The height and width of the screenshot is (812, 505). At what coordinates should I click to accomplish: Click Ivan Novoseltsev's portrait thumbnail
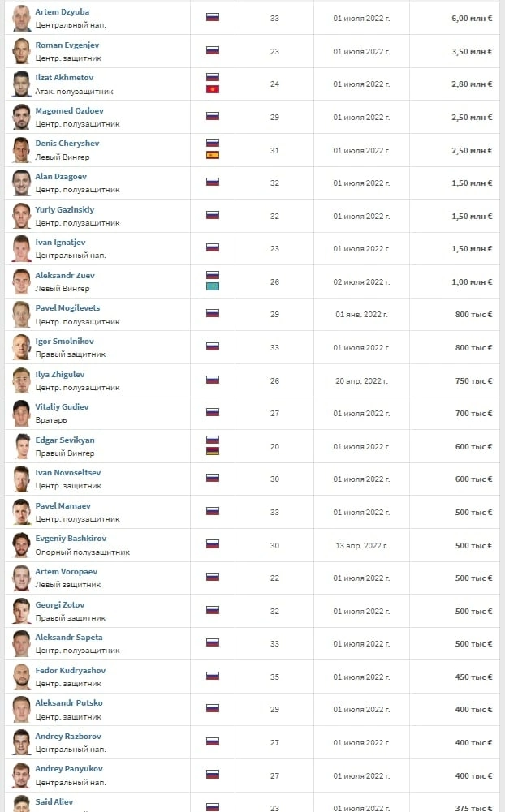(x=21, y=479)
